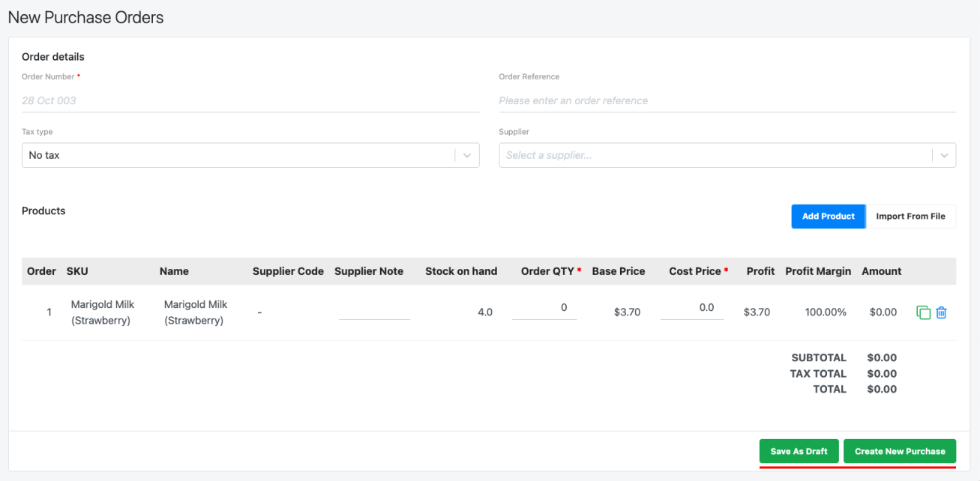This screenshot has width=980, height=481.
Task: Duplicate the Marigold Milk product row
Action: click(x=923, y=312)
